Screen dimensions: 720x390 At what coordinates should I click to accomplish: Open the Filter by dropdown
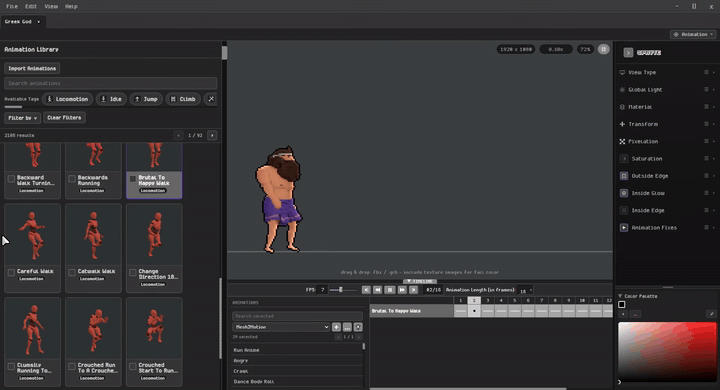pyautogui.click(x=22, y=118)
